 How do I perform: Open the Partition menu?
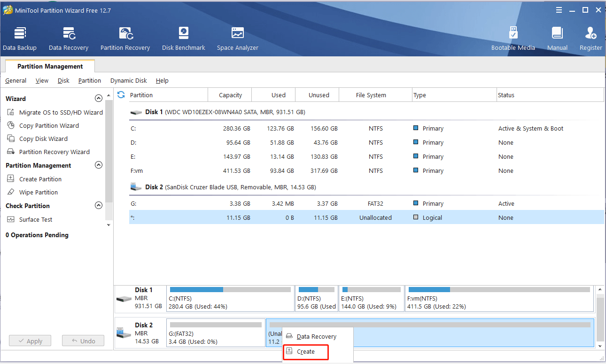click(90, 81)
